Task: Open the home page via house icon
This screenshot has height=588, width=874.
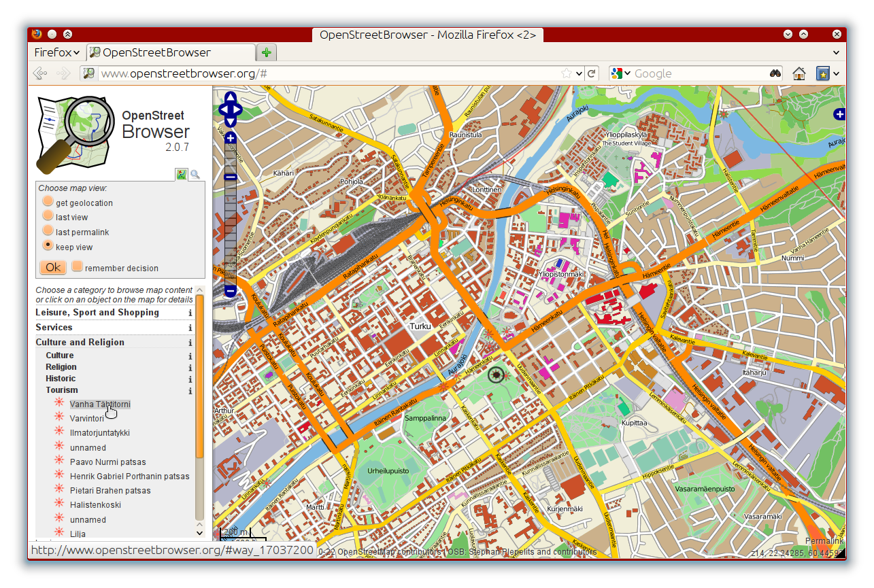Action: pyautogui.click(x=799, y=73)
